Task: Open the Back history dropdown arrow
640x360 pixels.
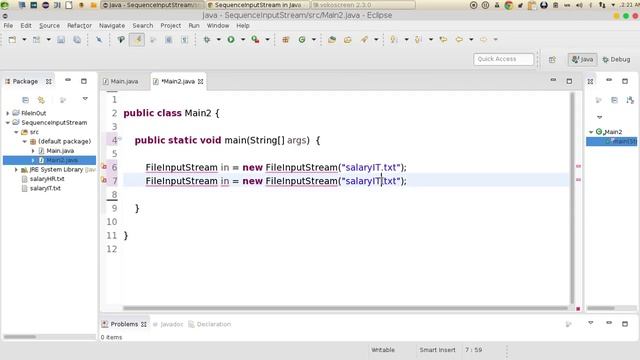Action: (x=471, y=40)
